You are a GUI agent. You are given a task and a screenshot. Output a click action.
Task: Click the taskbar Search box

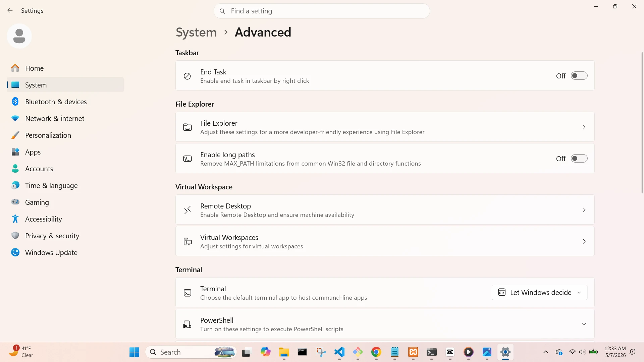click(191, 352)
